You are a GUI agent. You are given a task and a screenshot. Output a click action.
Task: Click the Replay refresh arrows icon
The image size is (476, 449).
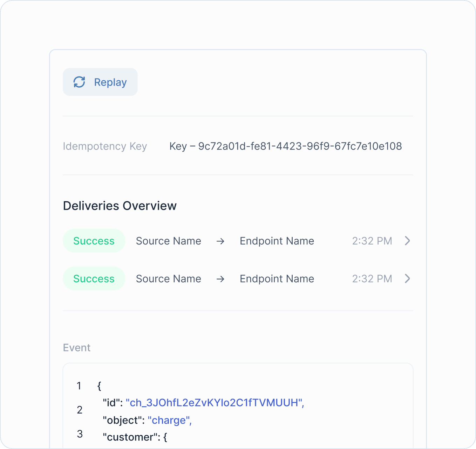point(79,82)
